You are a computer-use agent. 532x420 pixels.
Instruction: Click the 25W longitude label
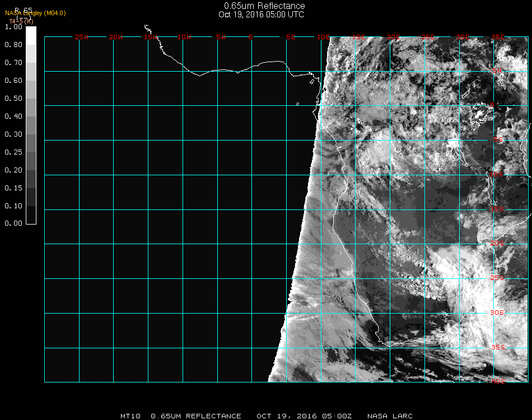click(82, 37)
